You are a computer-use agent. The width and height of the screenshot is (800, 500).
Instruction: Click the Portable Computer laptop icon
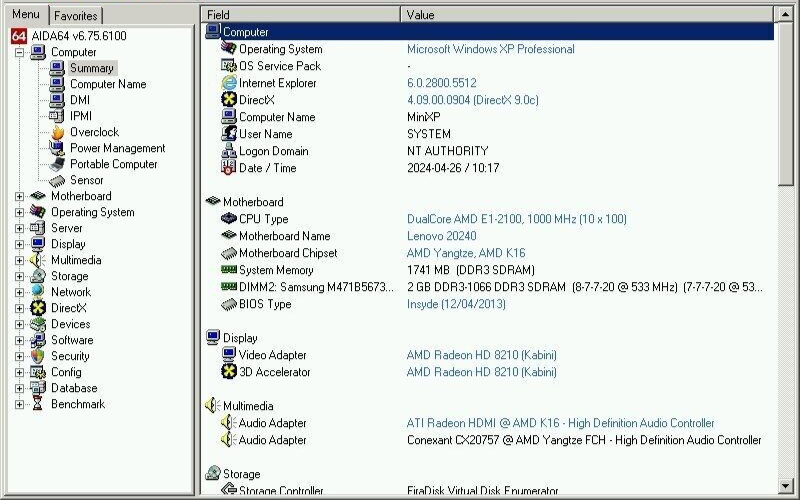(x=57, y=164)
